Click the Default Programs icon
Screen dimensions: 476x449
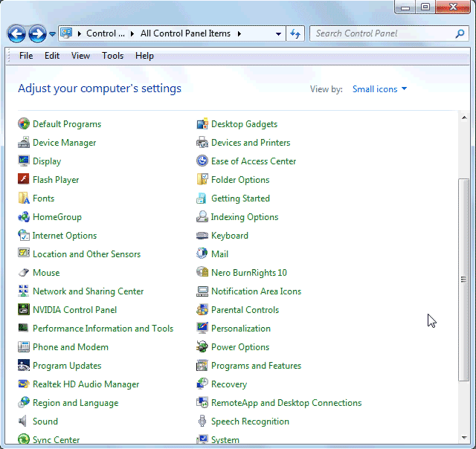click(24, 124)
